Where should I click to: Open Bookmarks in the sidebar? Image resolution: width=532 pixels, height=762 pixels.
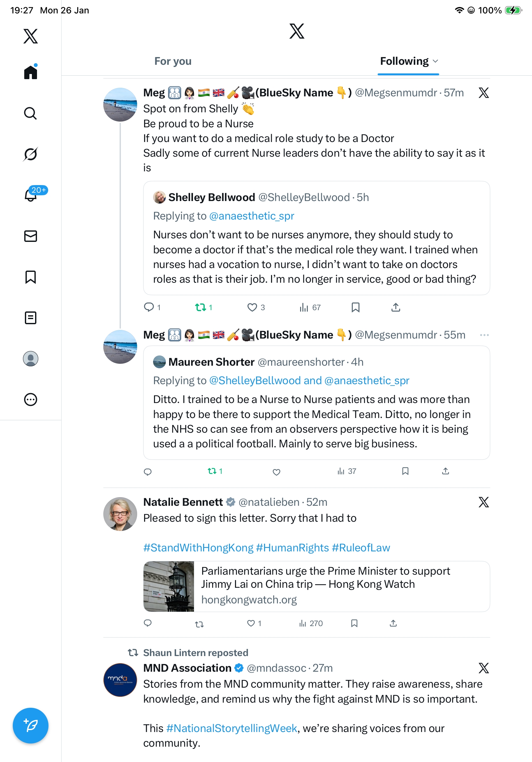click(31, 277)
